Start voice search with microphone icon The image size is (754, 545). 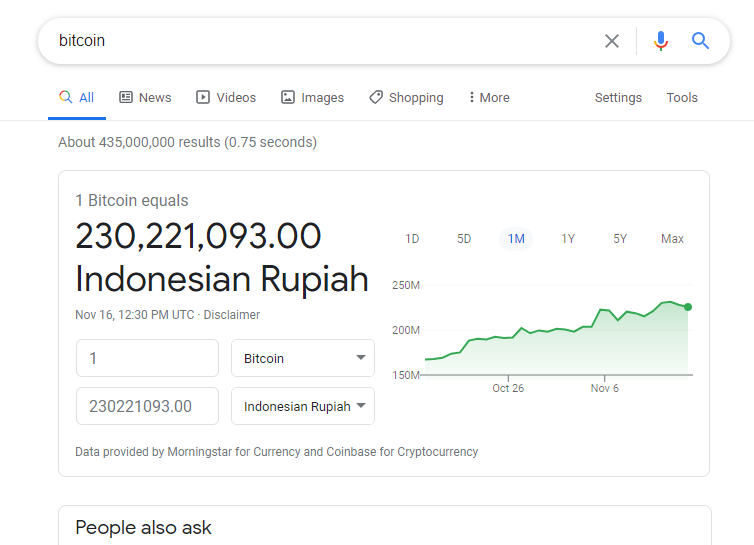point(660,41)
